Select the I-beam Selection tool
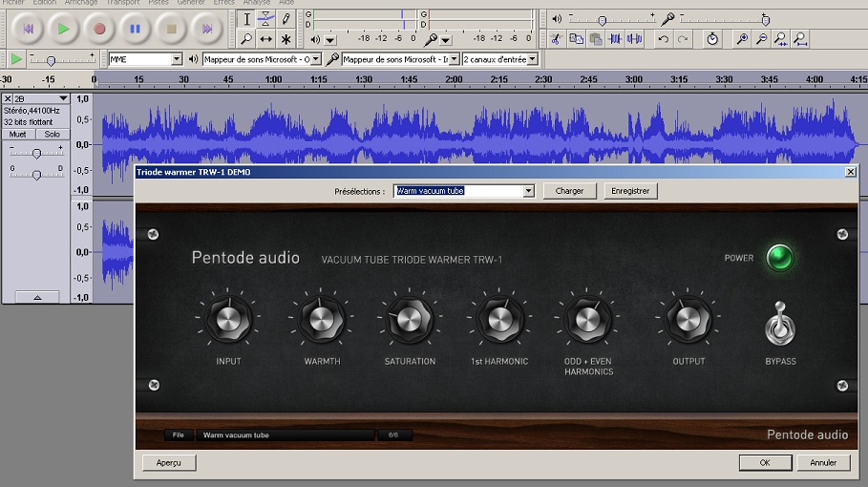The image size is (868, 487). (246, 19)
